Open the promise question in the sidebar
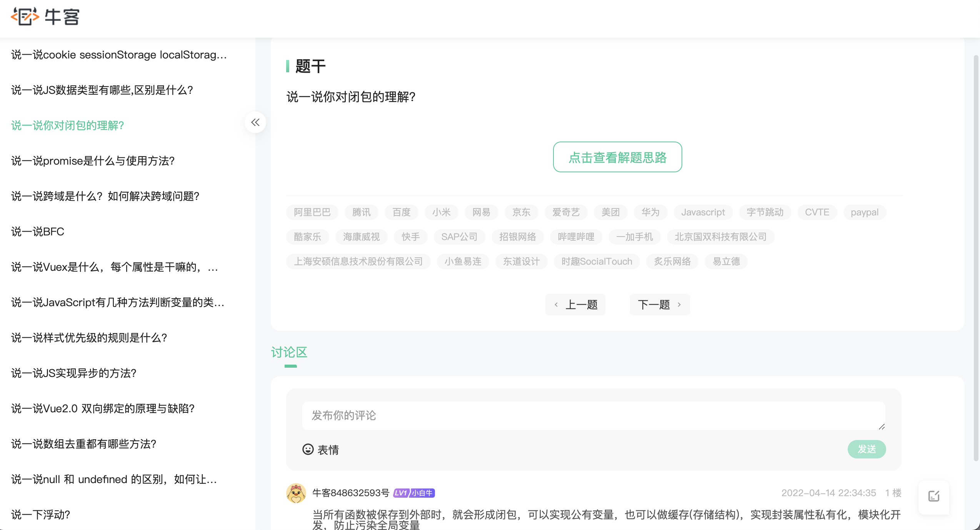This screenshot has height=530, width=980. pyautogui.click(x=93, y=161)
